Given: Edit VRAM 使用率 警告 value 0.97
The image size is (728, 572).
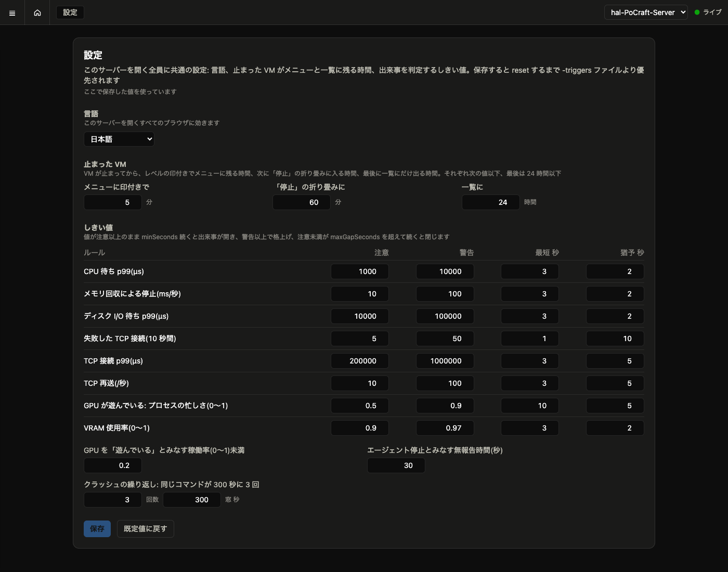Looking at the screenshot, I should click(445, 428).
